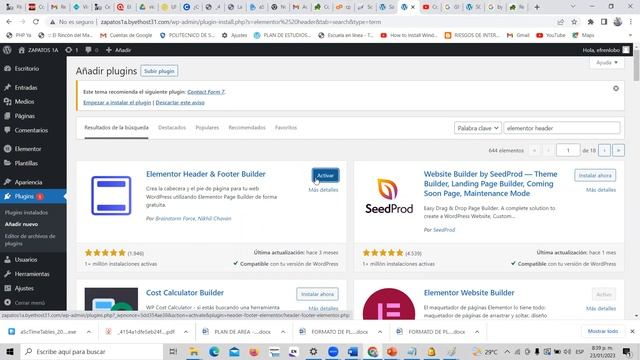Screen dimensions: 640x360
Task: Open the Windows Start menu
Action: point(10,351)
